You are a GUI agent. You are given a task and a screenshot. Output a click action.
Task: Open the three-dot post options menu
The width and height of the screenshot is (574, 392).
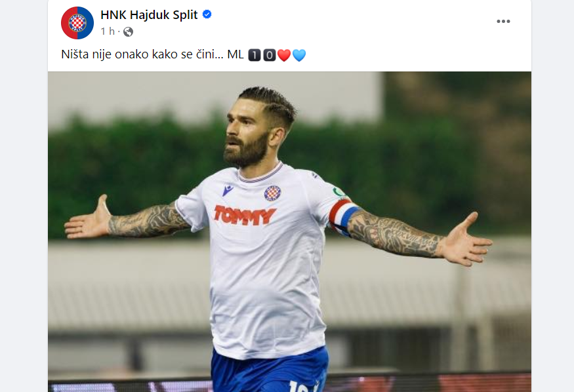click(x=503, y=21)
